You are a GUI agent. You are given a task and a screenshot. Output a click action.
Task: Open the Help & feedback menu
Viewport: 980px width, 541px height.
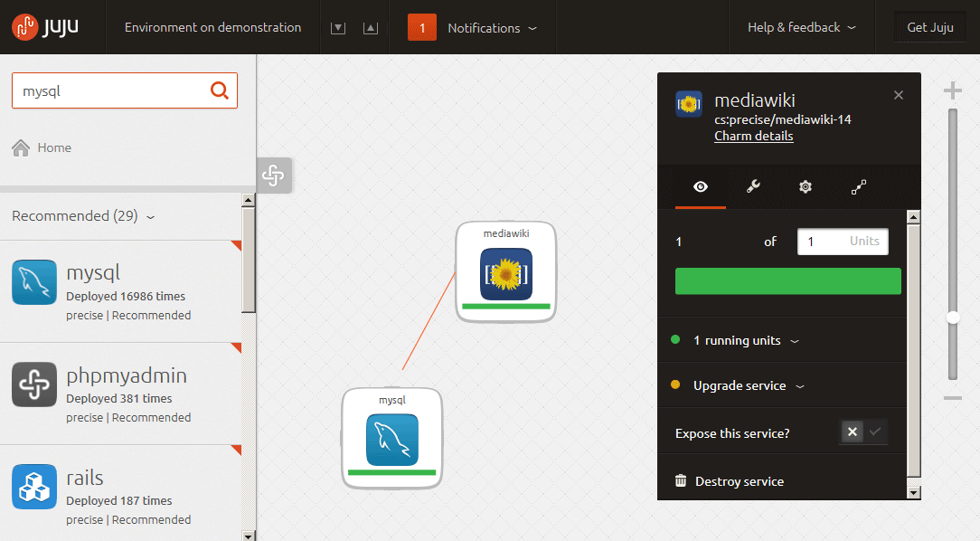802,27
